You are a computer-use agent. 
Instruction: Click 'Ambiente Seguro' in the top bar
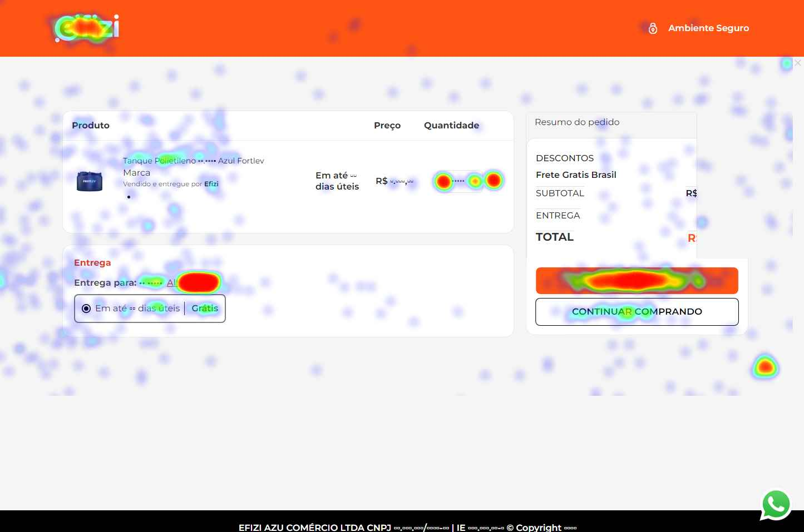(x=708, y=28)
